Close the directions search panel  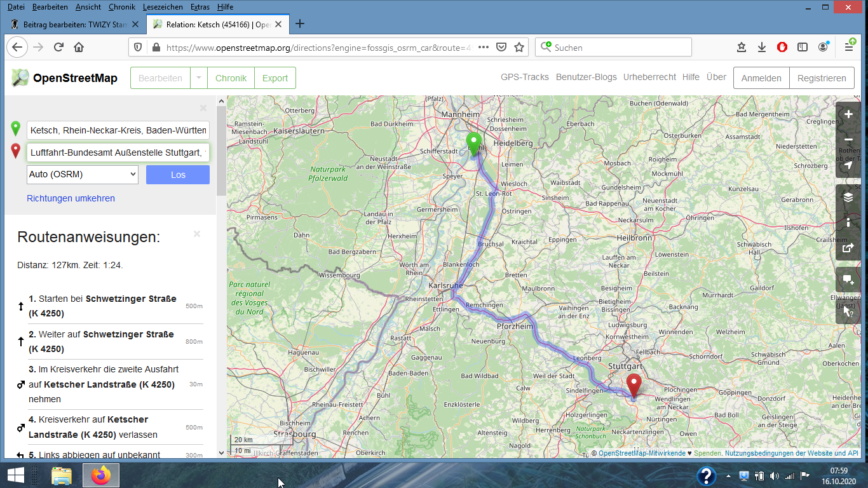(x=203, y=108)
